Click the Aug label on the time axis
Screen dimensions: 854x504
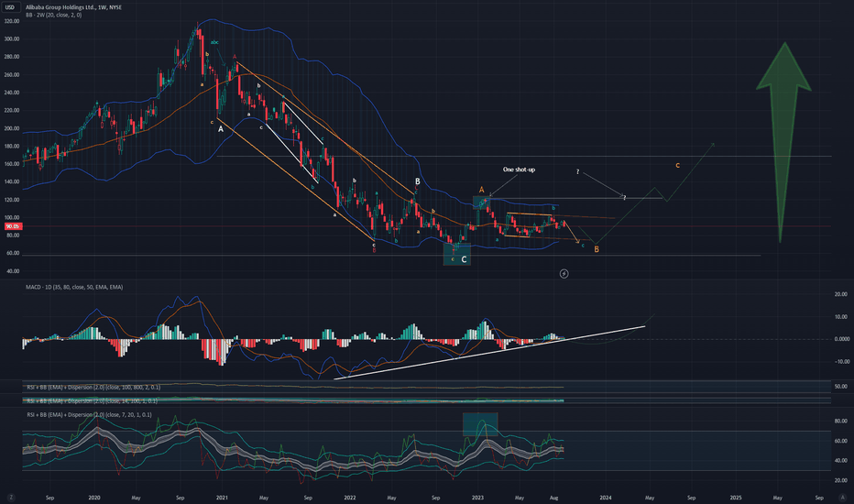(x=553, y=498)
